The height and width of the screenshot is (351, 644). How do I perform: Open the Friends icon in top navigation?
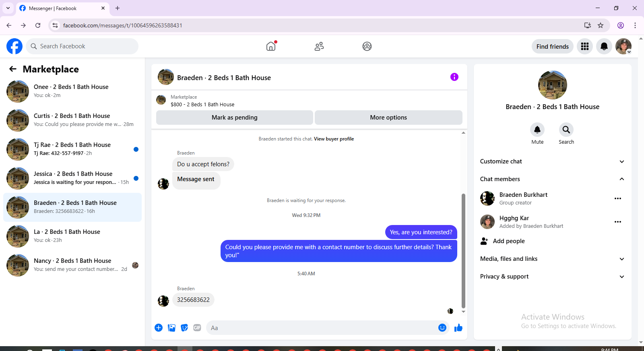pos(319,46)
